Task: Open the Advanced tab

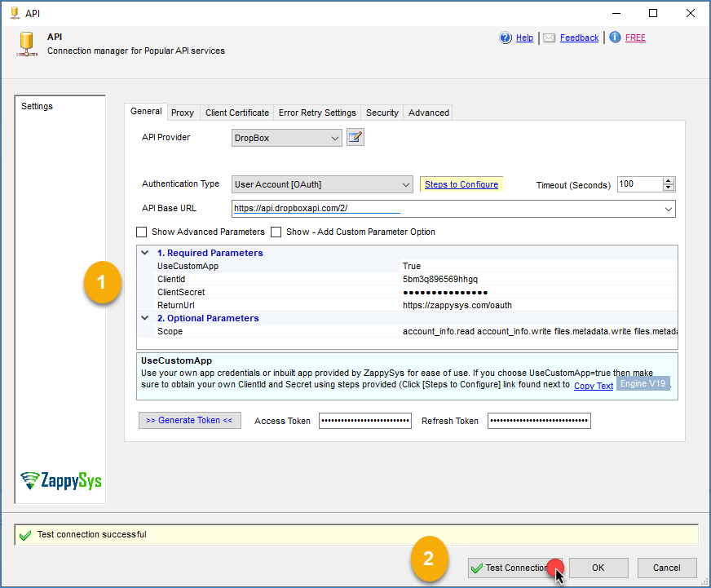Action: pos(429,113)
